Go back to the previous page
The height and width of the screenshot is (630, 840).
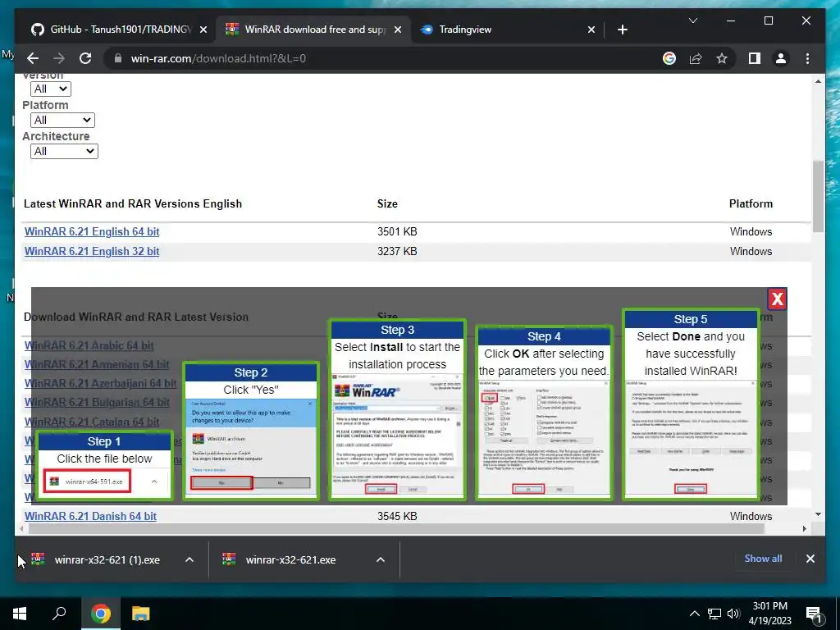[x=33, y=58]
